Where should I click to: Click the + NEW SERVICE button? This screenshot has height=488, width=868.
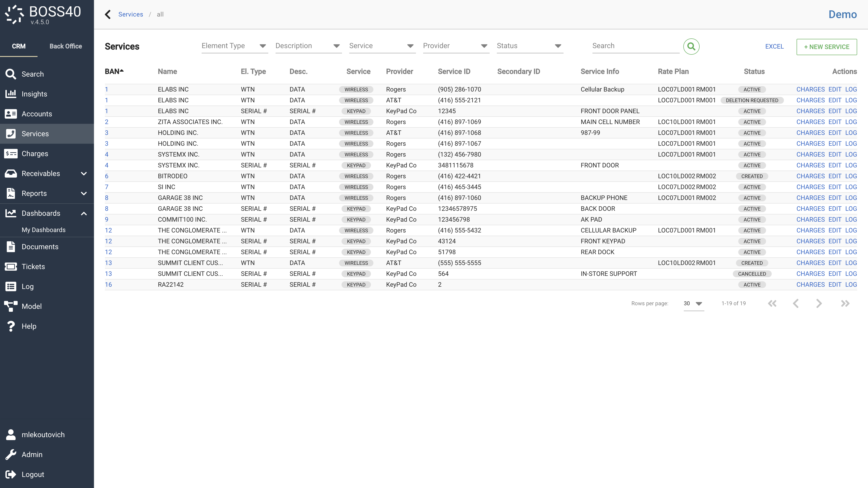(826, 47)
